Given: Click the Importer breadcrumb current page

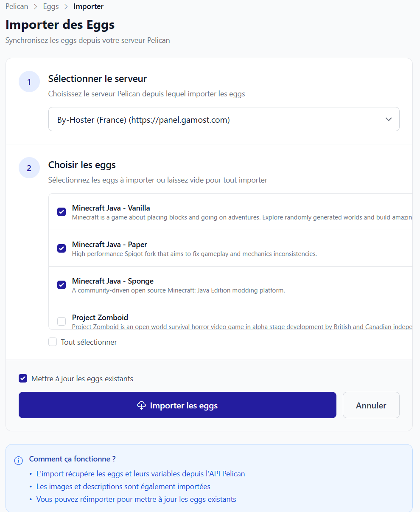Looking at the screenshot, I should (x=88, y=7).
